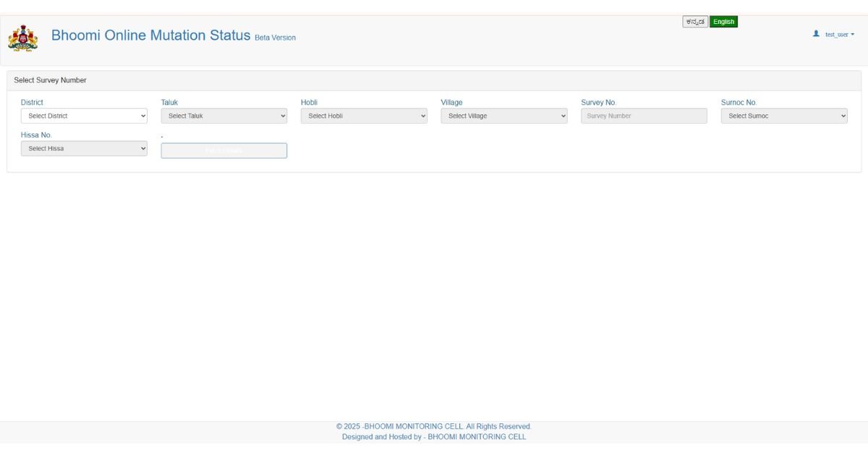
Task: Open the Select Hobli dropdown
Action: (x=364, y=116)
